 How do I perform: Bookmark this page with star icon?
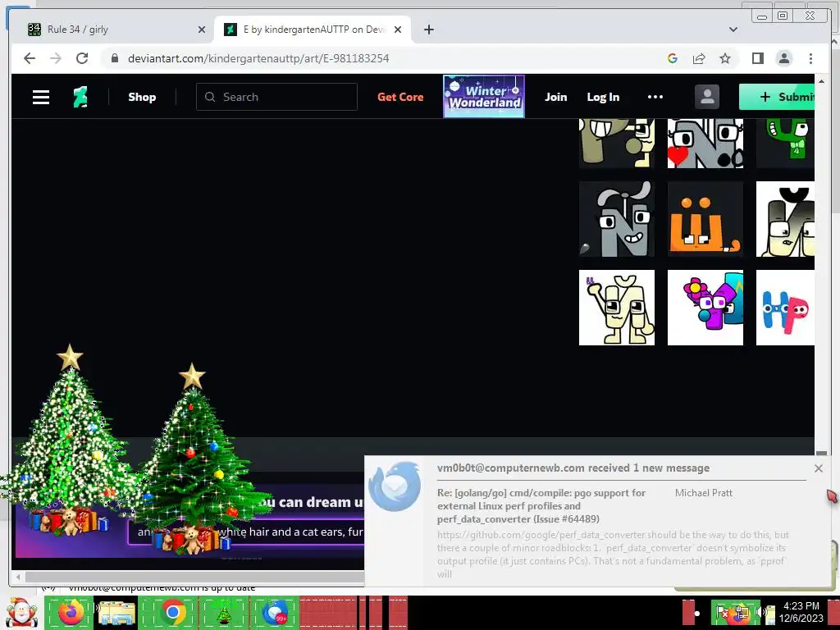[725, 58]
